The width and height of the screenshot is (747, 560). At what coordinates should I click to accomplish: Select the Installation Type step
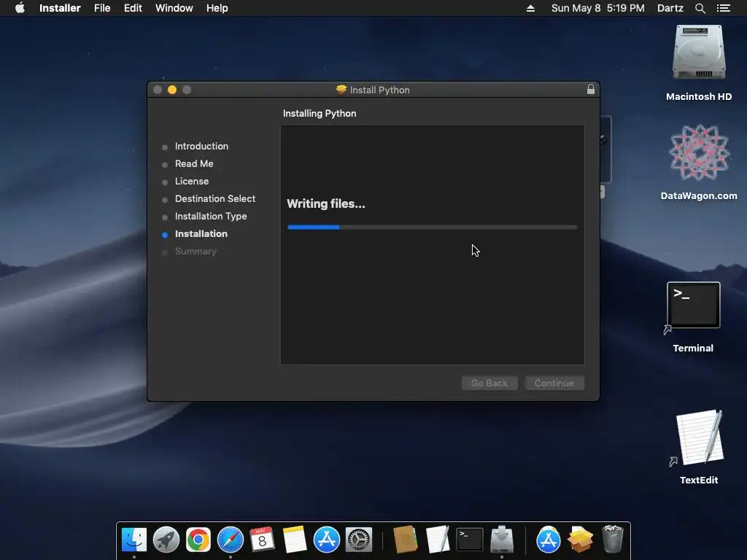click(x=211, y=216)
